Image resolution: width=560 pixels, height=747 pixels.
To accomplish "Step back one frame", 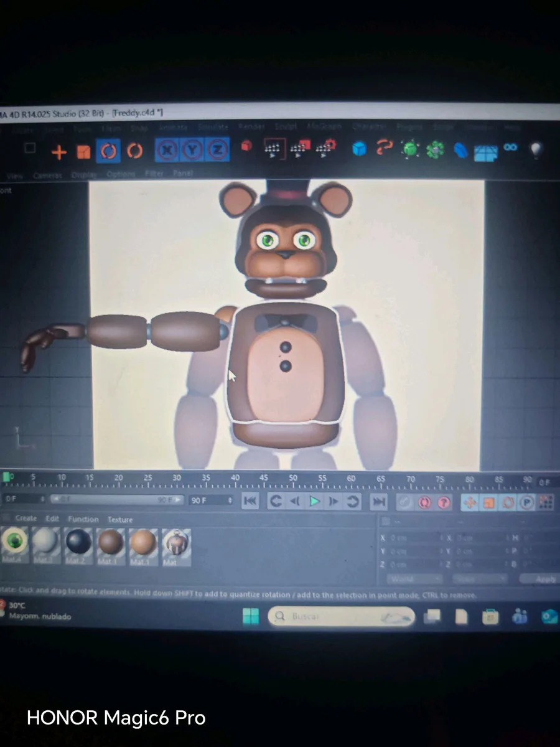I will coord(295,501).
